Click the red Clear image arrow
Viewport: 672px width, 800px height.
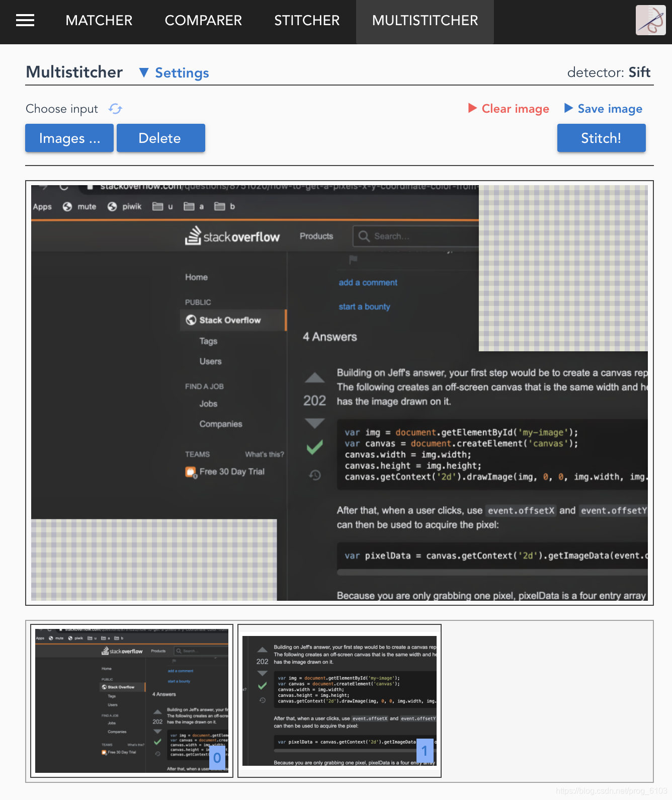click(472, 108)
